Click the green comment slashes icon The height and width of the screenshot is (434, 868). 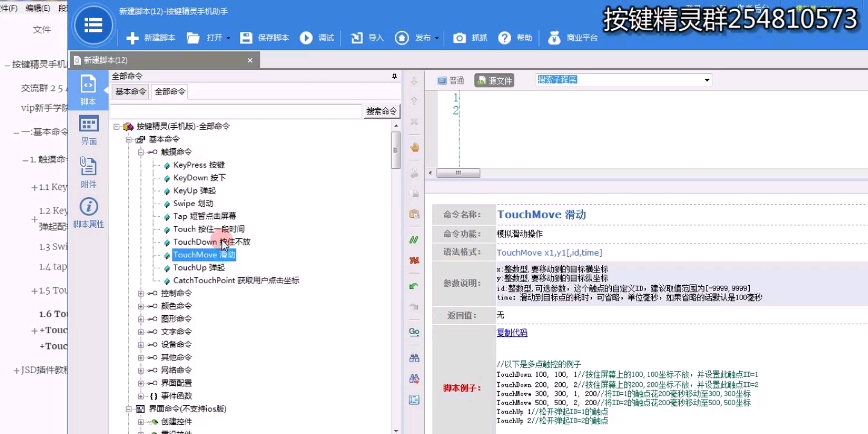click(x=414, y=240)
